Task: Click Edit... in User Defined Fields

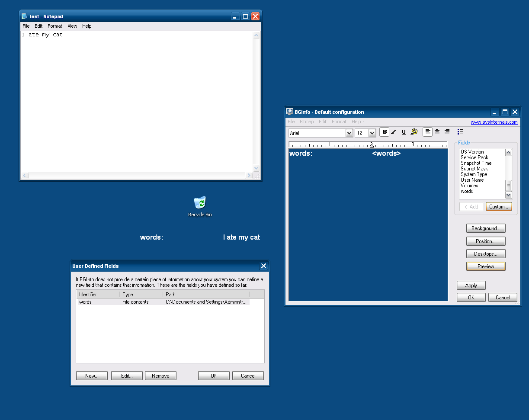Action: point(127,376)
